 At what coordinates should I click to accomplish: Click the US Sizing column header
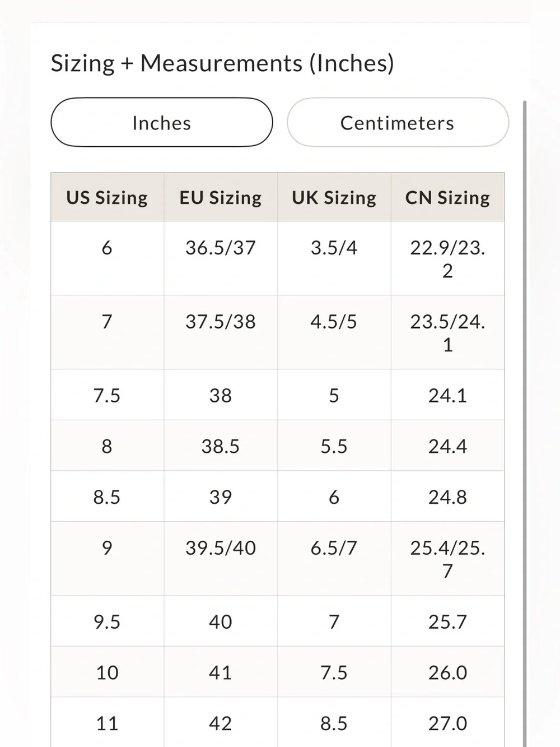tap(107, 197)
